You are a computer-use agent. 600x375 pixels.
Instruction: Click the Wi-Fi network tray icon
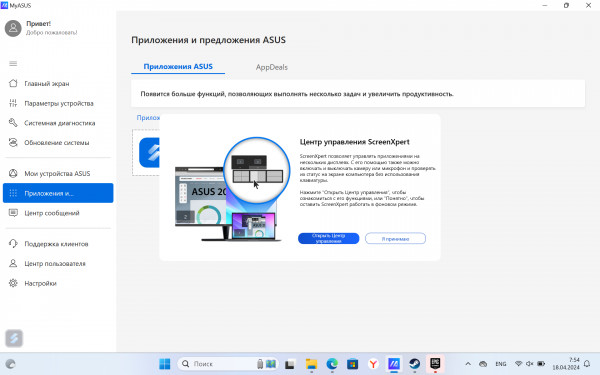tap(518, 364)
